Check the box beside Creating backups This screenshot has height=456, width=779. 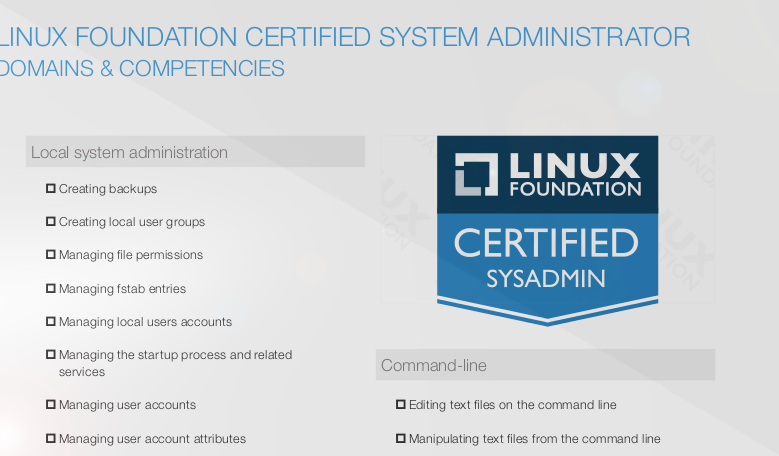(x=51, y=188)
